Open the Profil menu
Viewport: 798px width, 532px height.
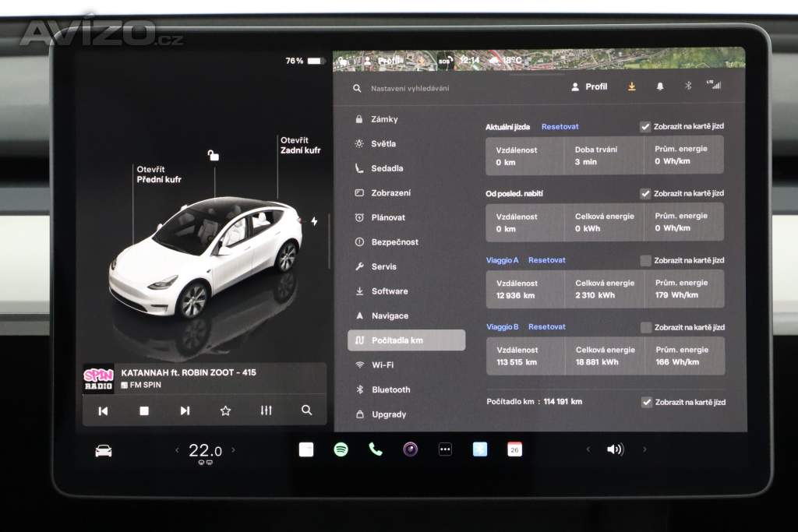(589, 87)
